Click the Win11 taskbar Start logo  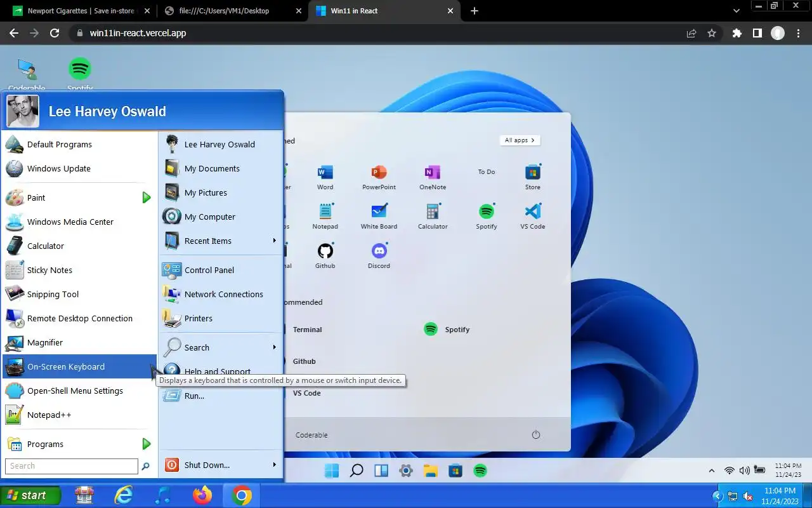point(331,471)
